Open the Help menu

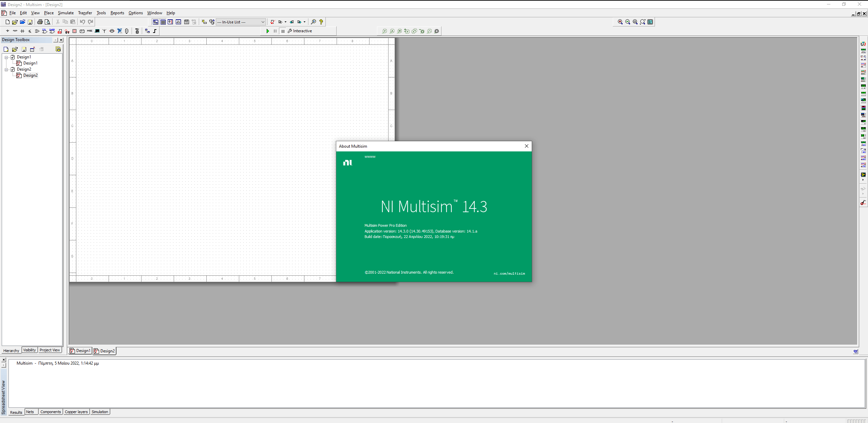tap(171, 13)
